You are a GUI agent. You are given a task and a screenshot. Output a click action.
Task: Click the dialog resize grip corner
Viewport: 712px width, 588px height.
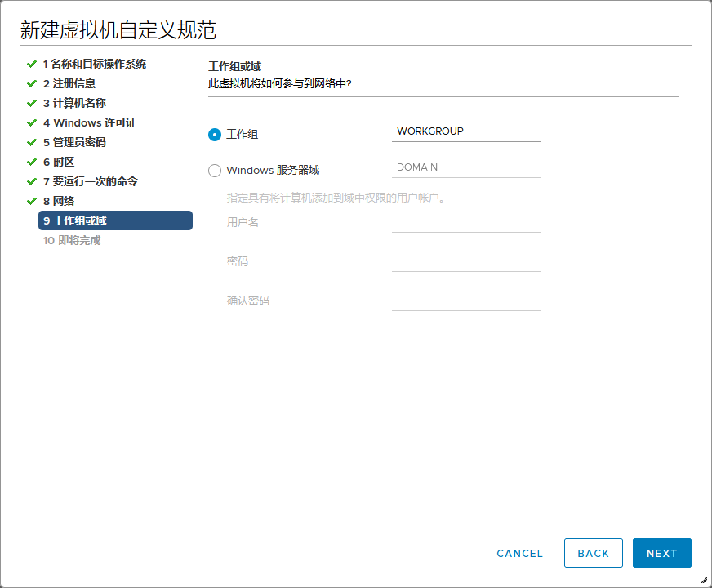(704, 580)
